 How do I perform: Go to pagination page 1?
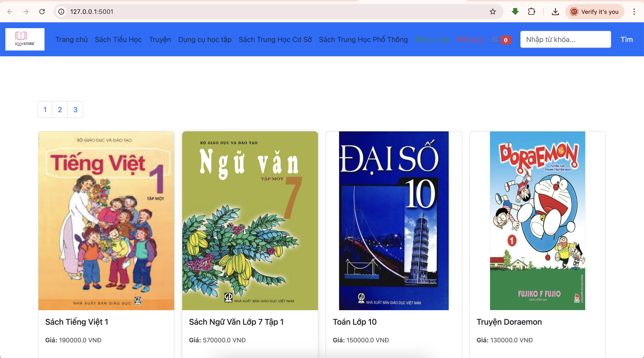45,110
